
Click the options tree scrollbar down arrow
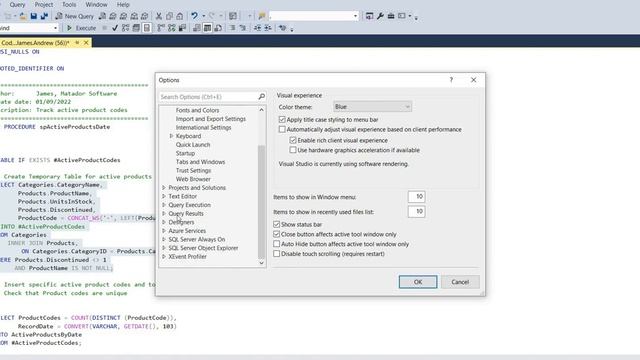tap(262, 263)
